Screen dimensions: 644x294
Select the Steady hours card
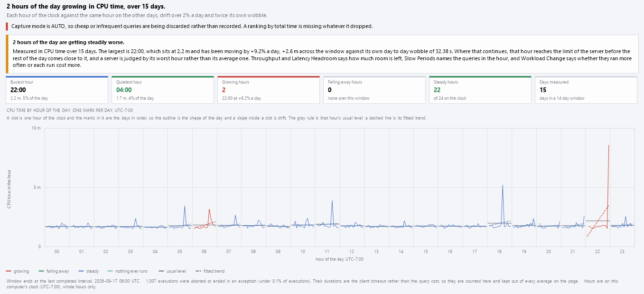tap(480, 90)
